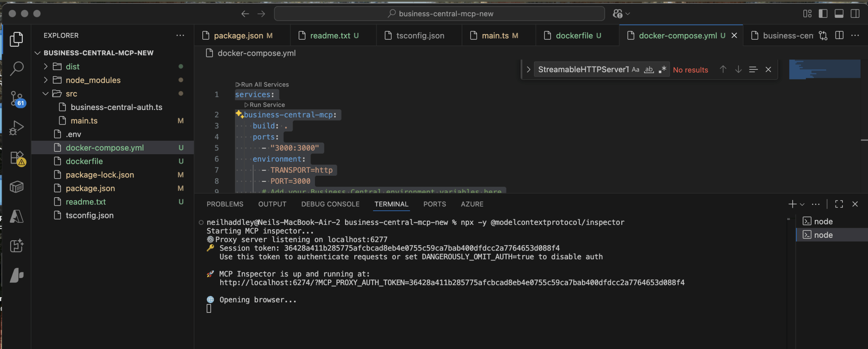Toggle Match Case in find widget

tap(636, 69)
